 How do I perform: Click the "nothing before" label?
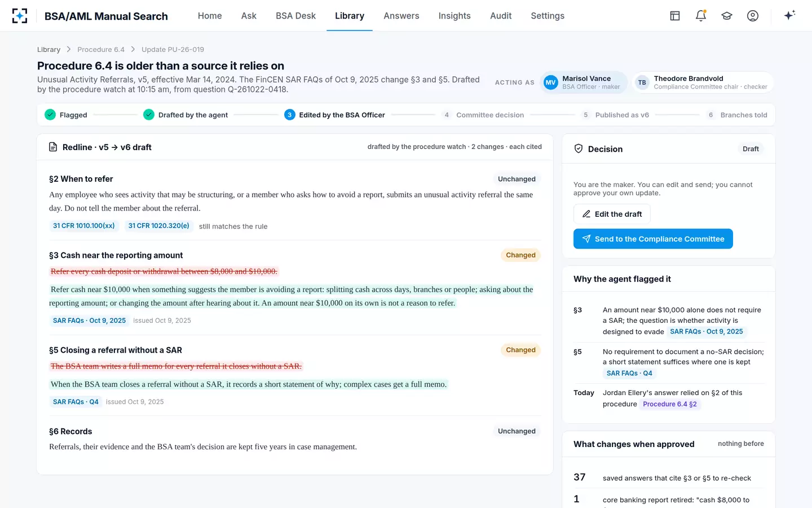click(x=741, y=444)
